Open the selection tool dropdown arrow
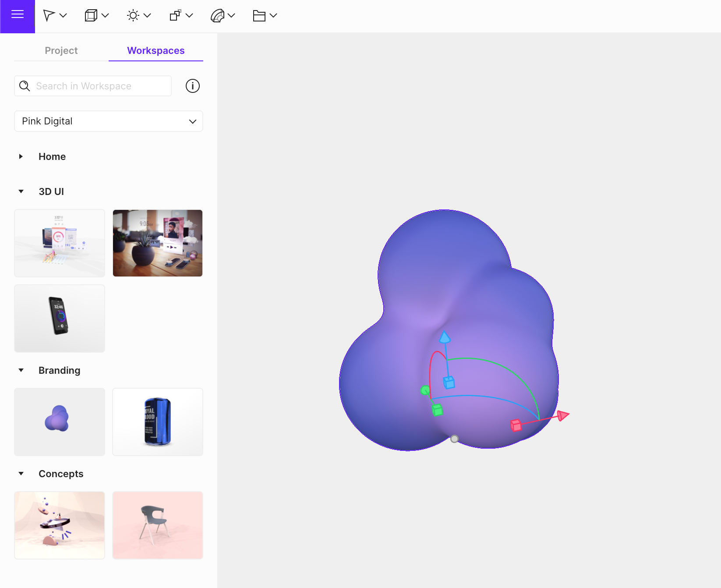 click(x=64, y=16)
